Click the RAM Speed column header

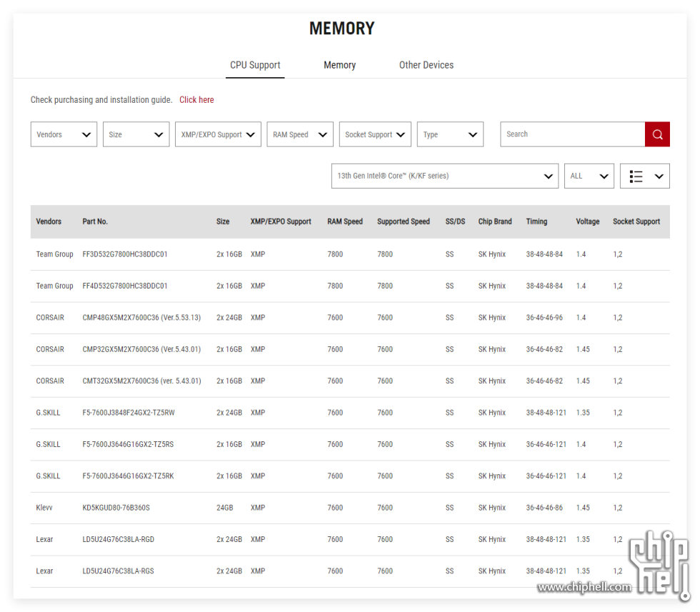[x=345, y=221]
